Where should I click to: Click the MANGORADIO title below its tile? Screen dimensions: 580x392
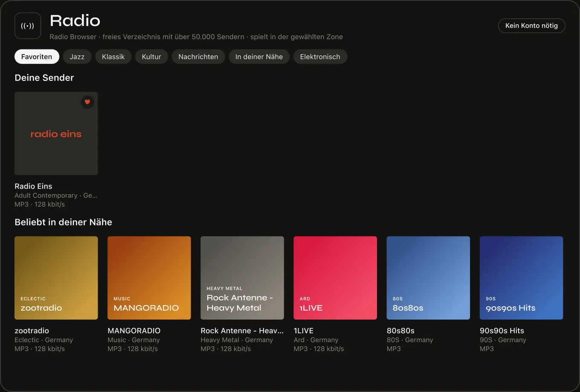point(134,331)
